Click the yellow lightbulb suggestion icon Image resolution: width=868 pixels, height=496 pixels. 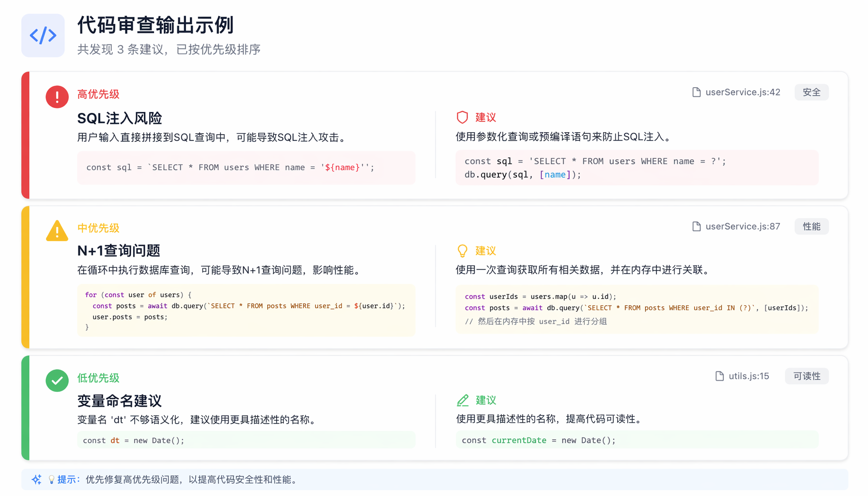point(463,250)
